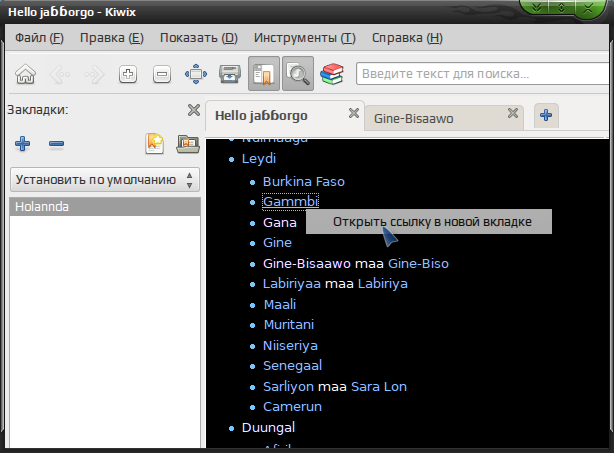Close the bookmarks panel
Viewport: 614px width, 453px height.
[194, 110]
